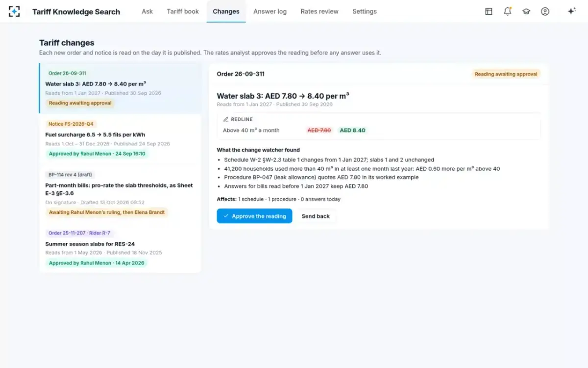Image resolution: width=588 pixels, height=368 pixels.
Task: Open the Rates review tab
Action: [x=319, y=11]
